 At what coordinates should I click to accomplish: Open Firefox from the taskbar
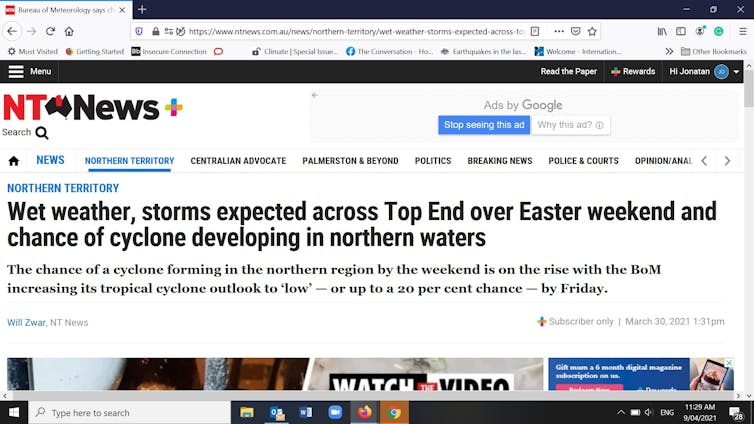click(x=365, y=412)
